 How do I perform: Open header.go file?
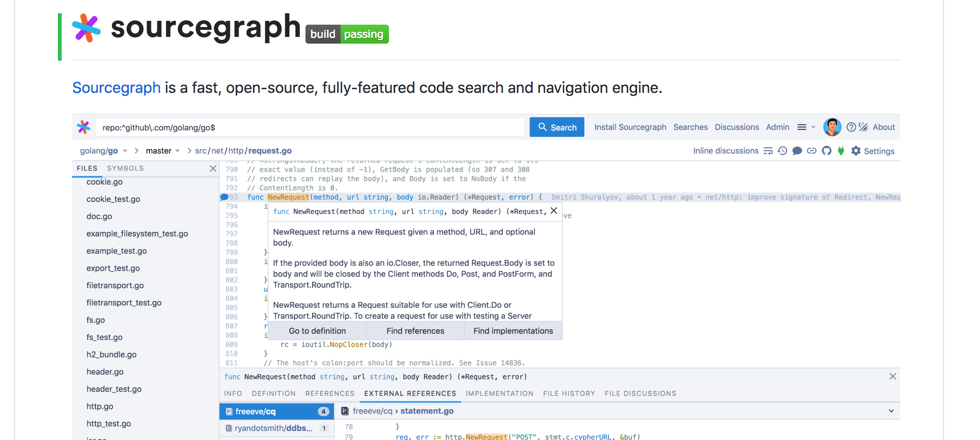(105, 372)
